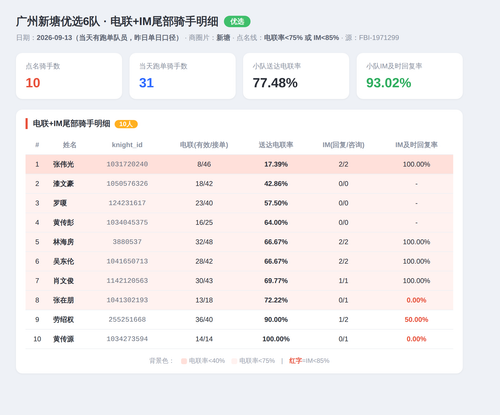Select rider name 林海房 in row 5
Image resolution: width=500 pixels, height=415 pixels.
[x=63, y=242]
